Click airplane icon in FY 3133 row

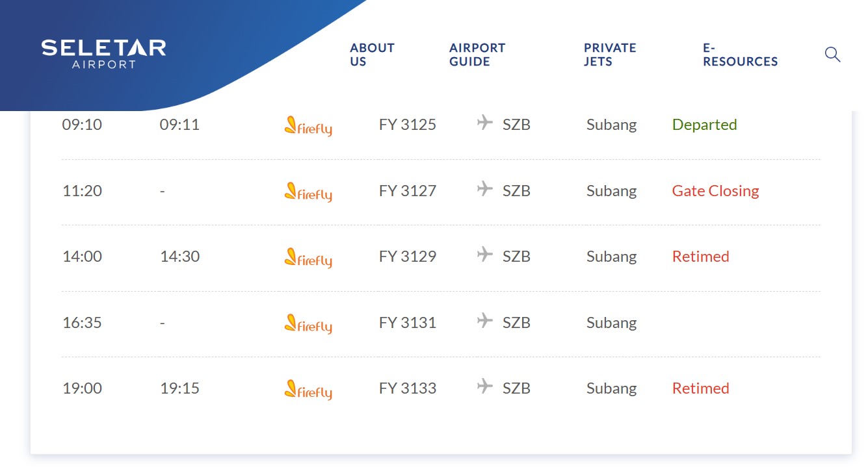pos(484,386)
